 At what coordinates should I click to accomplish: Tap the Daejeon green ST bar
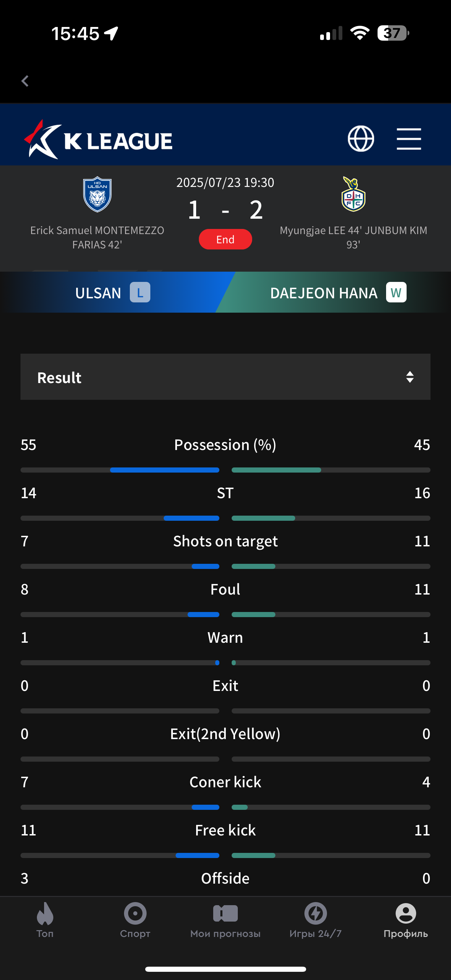263,518
